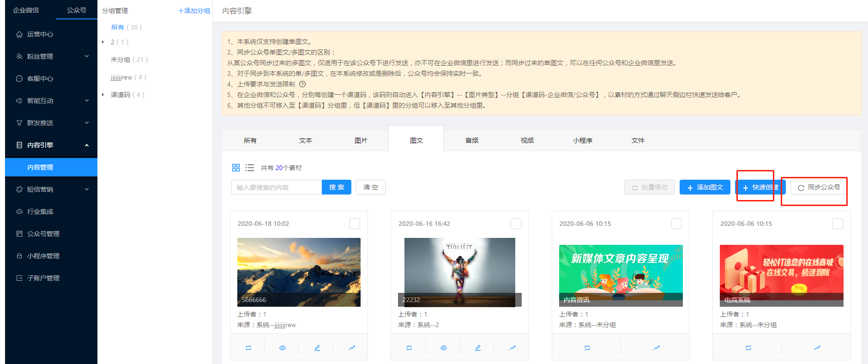Screen dimensions: 868x364
Task: Preview the 5666666 card with eye icon
Action: (283, 348)
